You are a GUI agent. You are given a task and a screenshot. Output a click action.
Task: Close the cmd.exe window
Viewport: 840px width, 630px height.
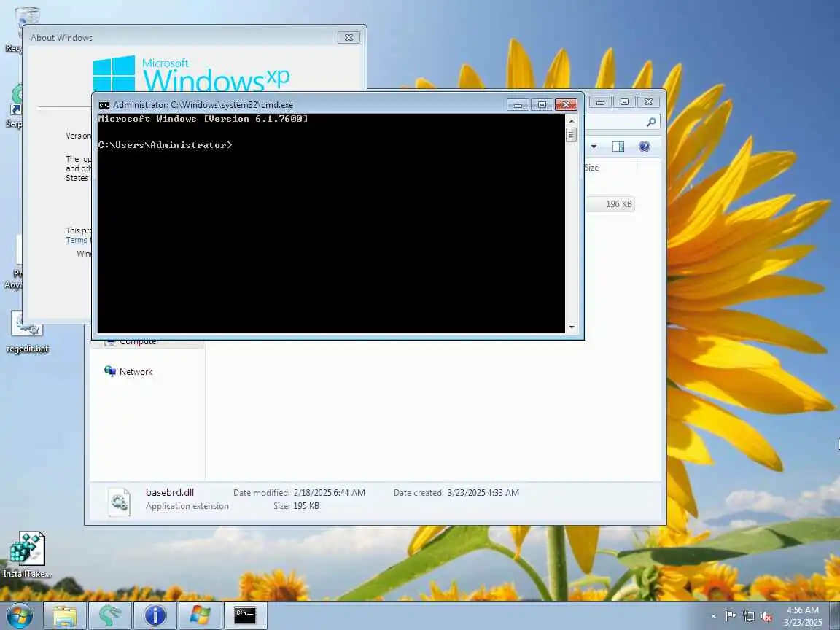point(566,104)
